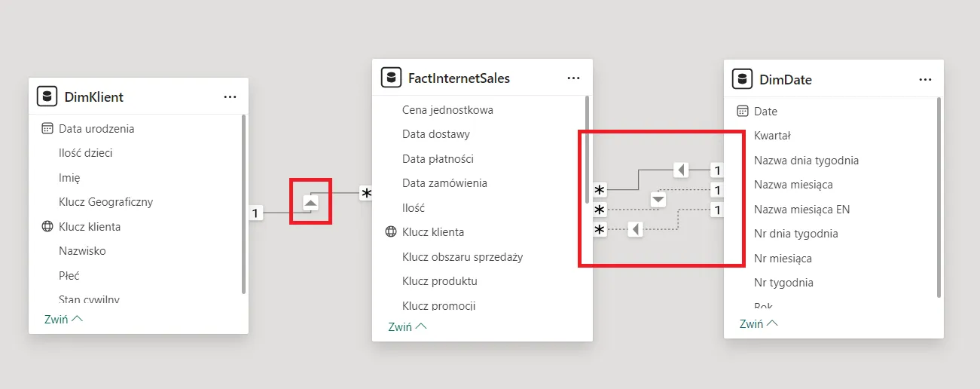980x389 pixels.
Task: Click the globe icon in FactInternetSales Klucz klienta
Action: point(391,232)
